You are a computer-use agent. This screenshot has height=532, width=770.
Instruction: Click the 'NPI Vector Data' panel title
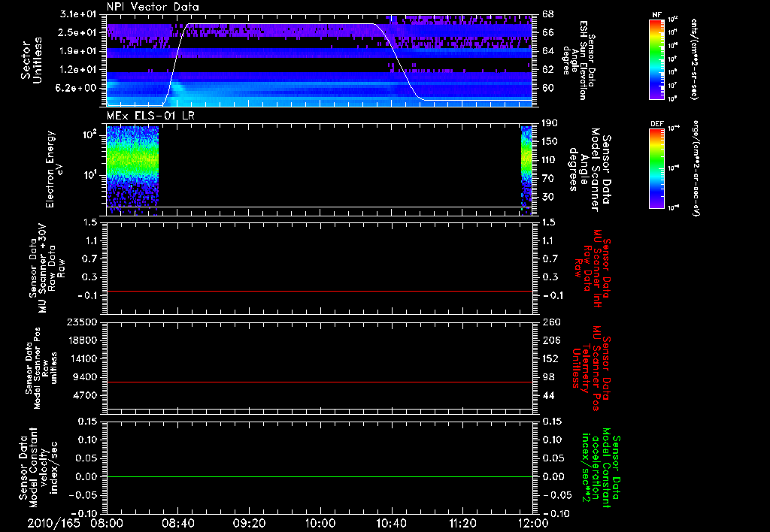pyautogui.click(x=153, y=7)
